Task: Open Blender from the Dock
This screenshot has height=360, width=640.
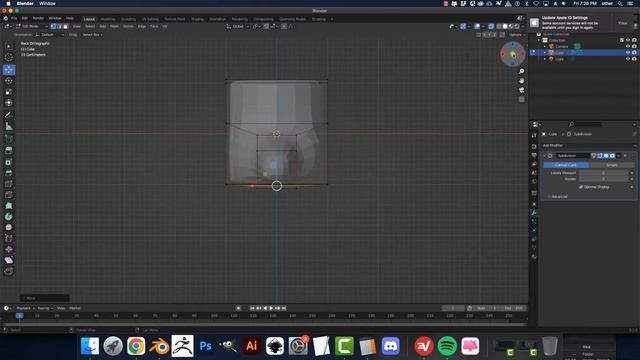Action: [x=159, y=346]
